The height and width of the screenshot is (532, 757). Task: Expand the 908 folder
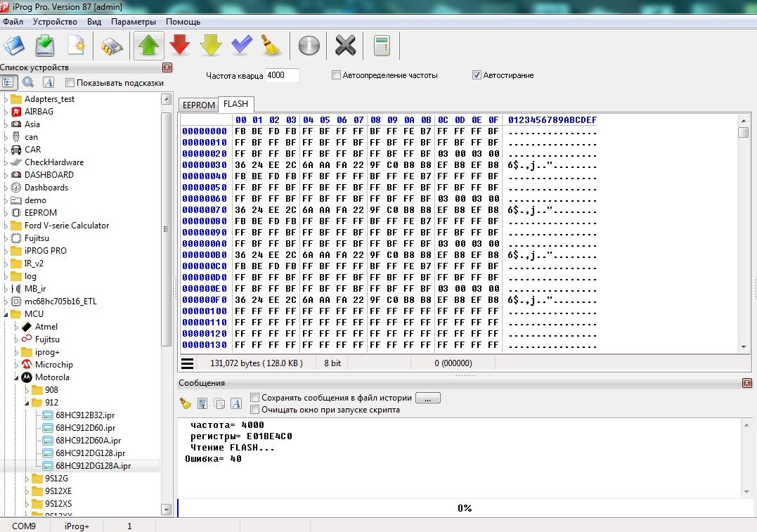point(27,390)
